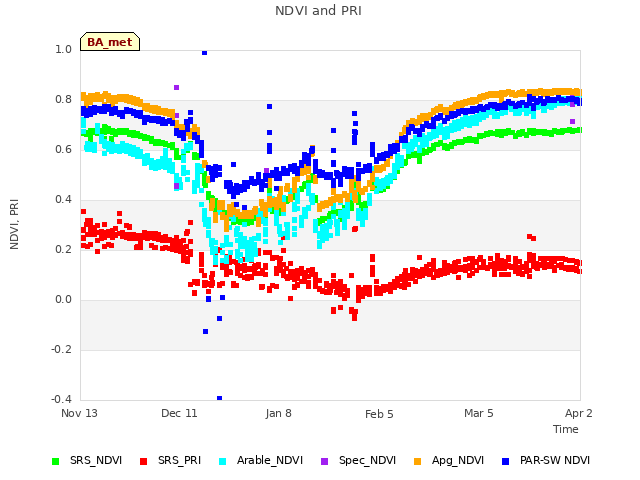This screenshot has width=640, height=480.
Task: Click the chart title NDVI and PRI
Action: pyautogui.click(x=318, y=11)
